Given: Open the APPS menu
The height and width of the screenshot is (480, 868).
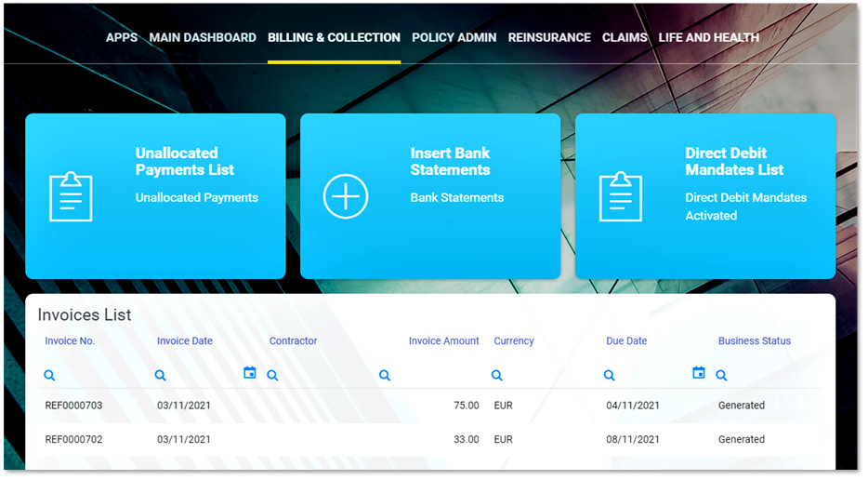Looking at the screenshot, I should (122, 38).
